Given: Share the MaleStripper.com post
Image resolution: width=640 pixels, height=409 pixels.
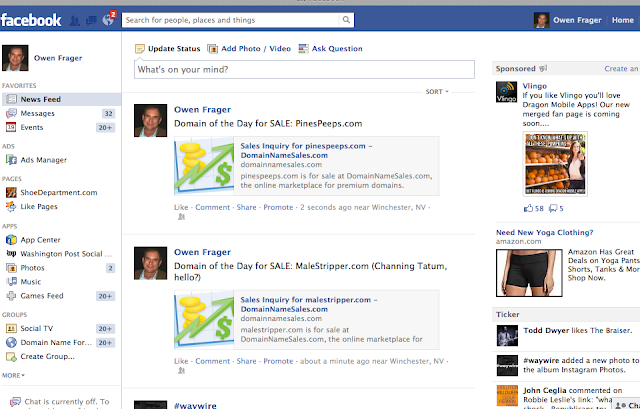Looking at the screenshot, I should (x=247, y=361).
